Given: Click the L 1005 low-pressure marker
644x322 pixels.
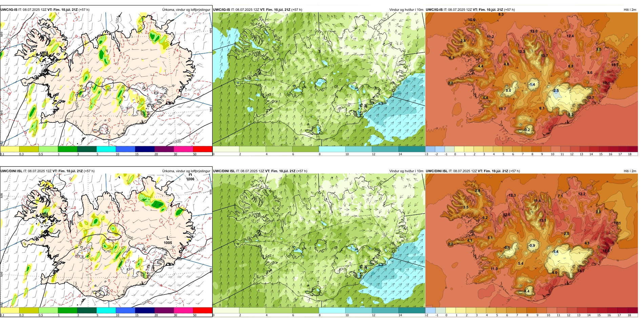Looking at the screenshot, I should [x=168, y=240].
